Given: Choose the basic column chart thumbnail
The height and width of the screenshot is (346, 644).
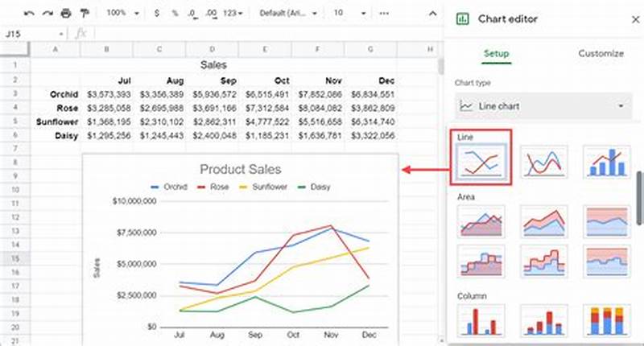Looking at the screenshot, I should tap(481, 321).
